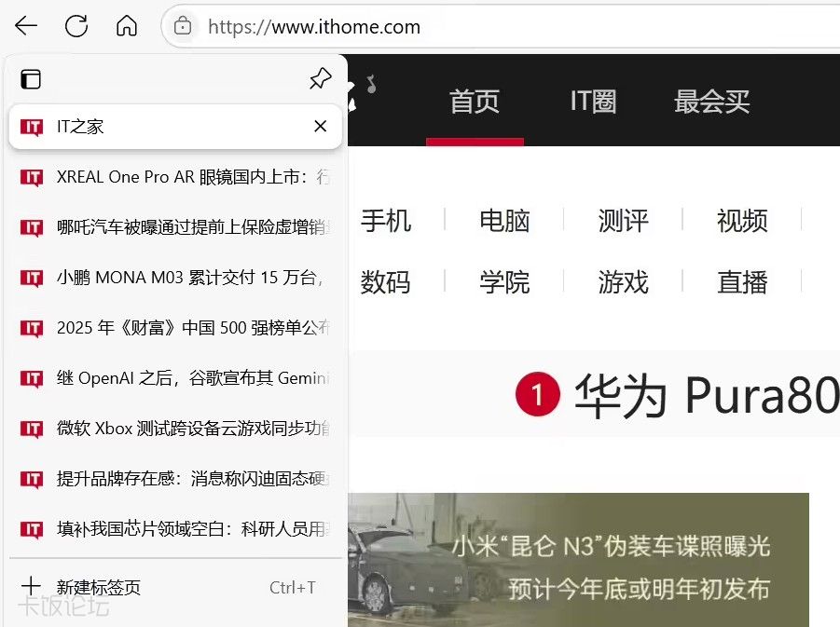
Task: Open the 小米昆仑 N3 spy photo banner
Action: coord(578,560)
